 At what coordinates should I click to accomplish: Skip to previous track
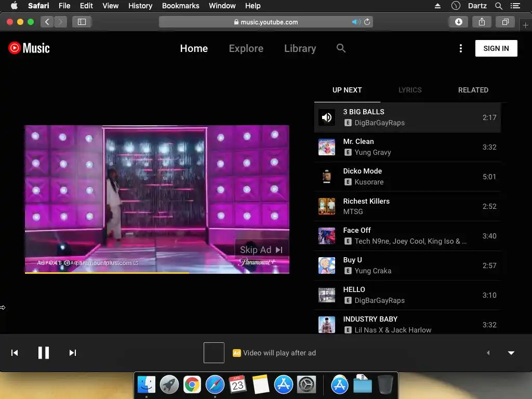click(x=15, y=353)
